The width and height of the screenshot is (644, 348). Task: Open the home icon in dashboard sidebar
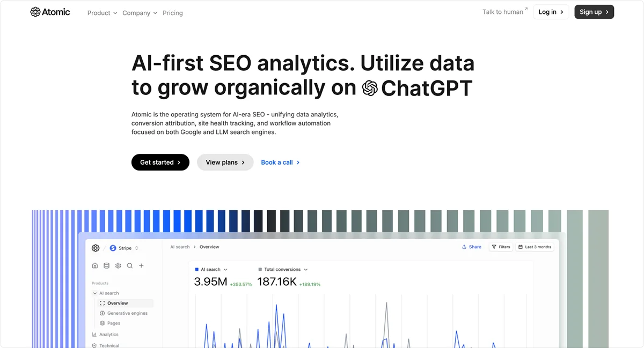point(95,265)
